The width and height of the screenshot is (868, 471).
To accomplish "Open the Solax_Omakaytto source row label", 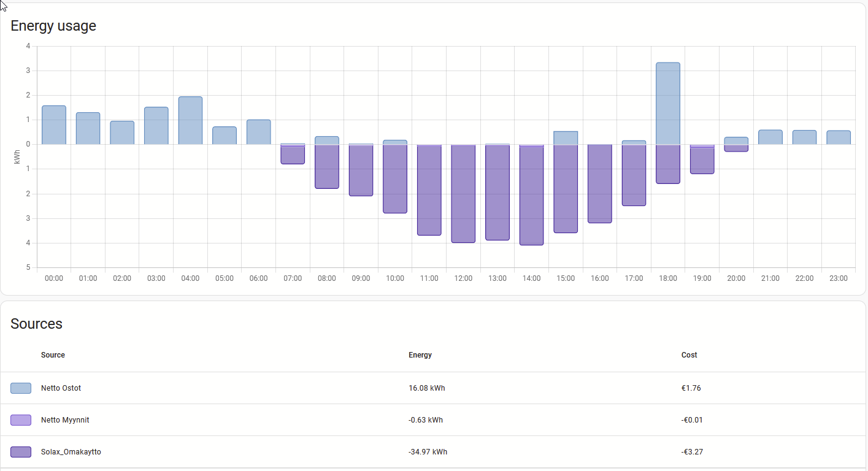I will point(71,452).
